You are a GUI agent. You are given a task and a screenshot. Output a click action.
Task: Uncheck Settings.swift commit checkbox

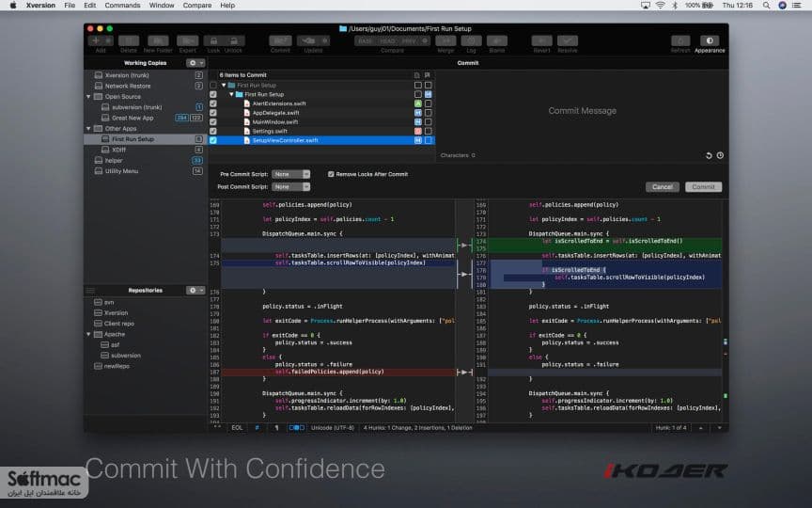pyautogui.click(x=212, y=131)
